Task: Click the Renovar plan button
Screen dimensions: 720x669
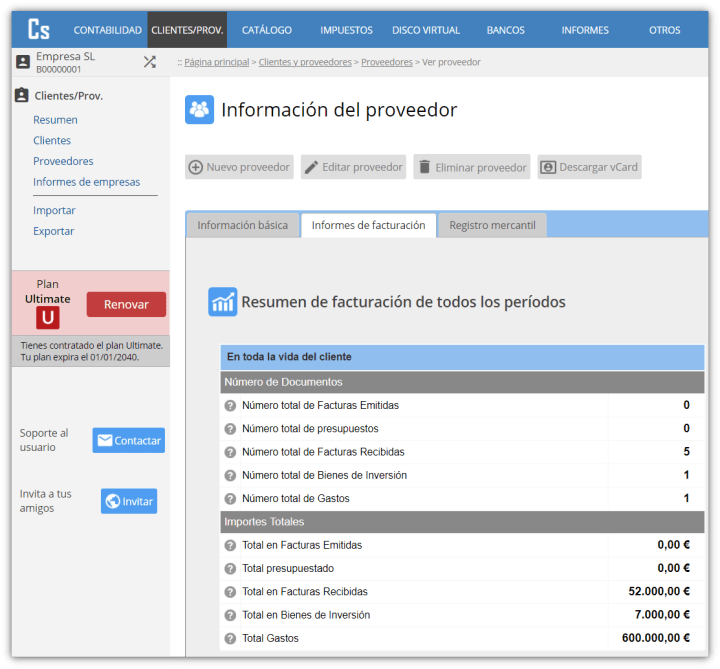Action: click(126, 304)
